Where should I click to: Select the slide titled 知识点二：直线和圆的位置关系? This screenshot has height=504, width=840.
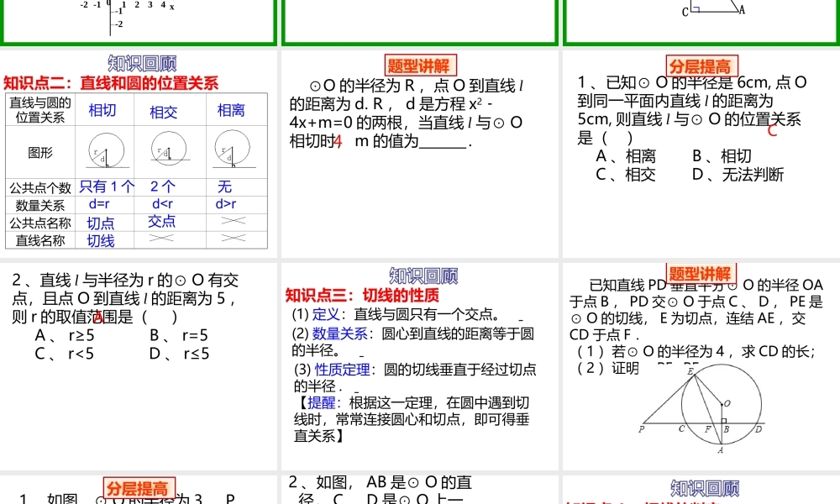tap(139, 154)
